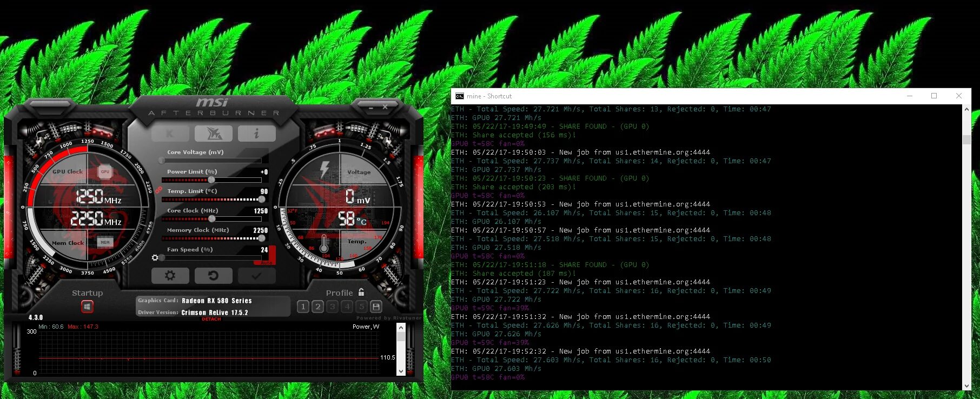Click the save profile floppy icon
Image resolution: width=980 pixels, height=399 pixels.
[376, 307]
